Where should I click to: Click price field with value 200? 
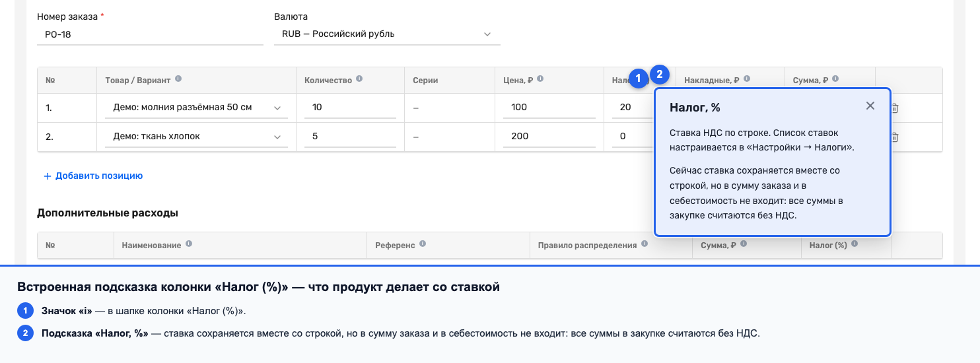(549, 137)
